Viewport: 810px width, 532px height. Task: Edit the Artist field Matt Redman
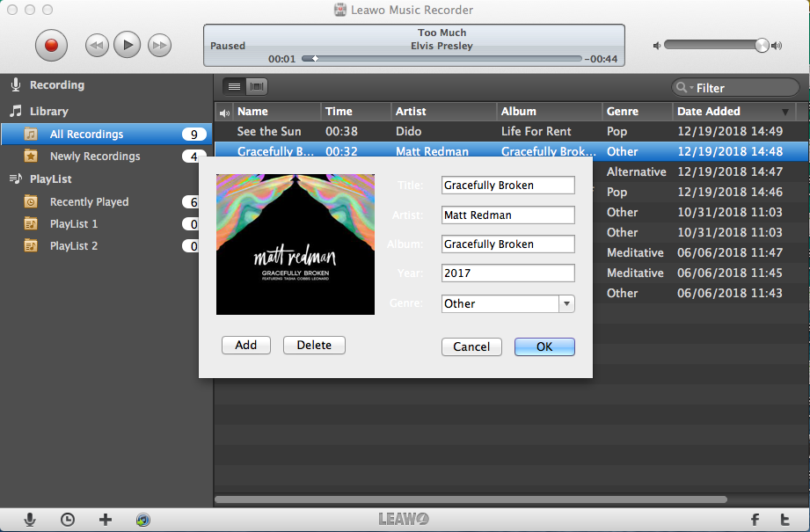[x=507, y=215]
